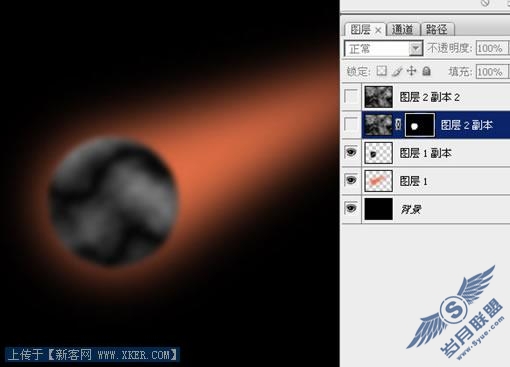Click the lock position move icon

(x=412, y=71)
